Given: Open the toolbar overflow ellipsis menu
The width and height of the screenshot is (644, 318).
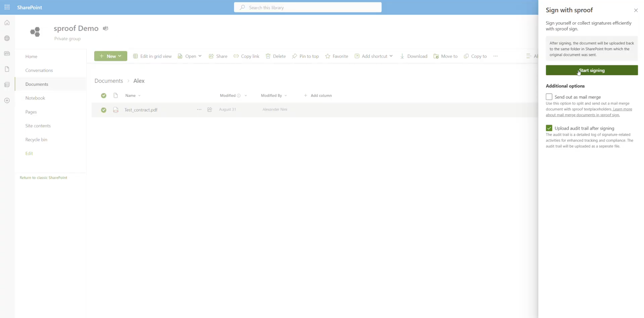Looking at the screenshot, I should (495, 56).
